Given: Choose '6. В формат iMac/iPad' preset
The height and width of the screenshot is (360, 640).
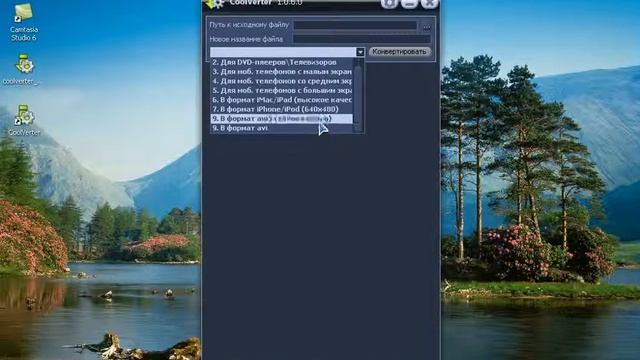Looking at the screenshot, I should (282, 100).
